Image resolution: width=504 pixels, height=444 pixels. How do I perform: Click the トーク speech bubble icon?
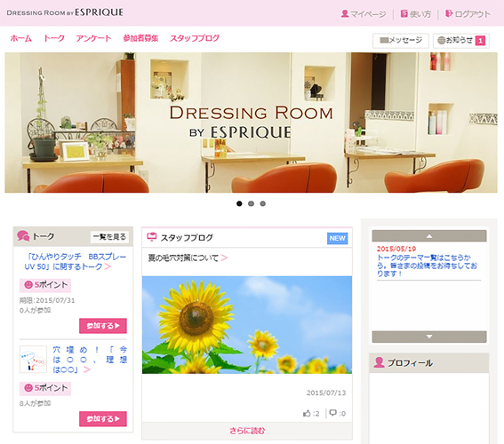click(23, 236)
